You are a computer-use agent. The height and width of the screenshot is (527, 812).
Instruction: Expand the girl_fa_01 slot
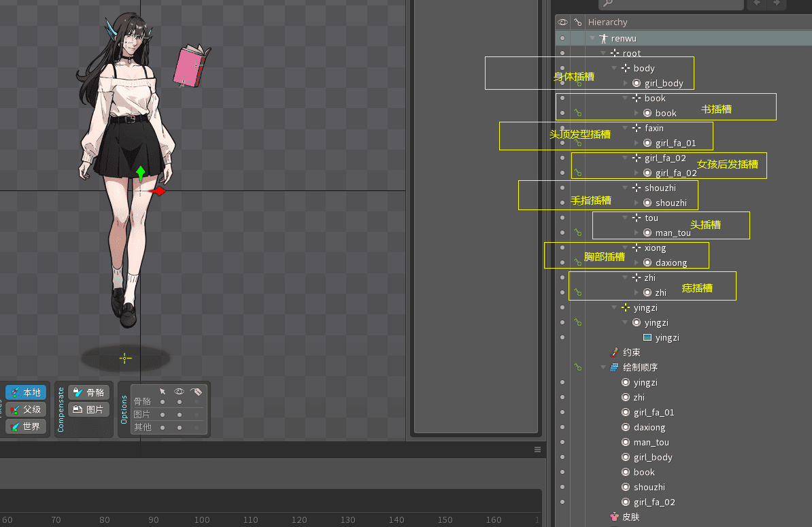click(x=637, y=143)
